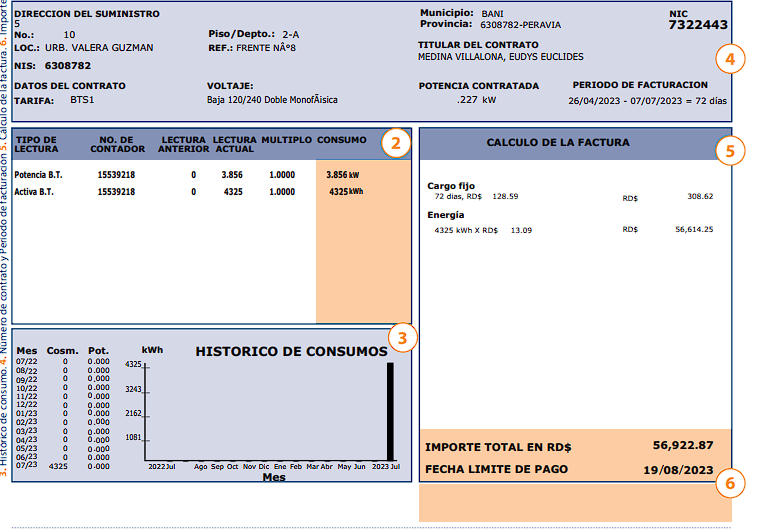The height and width of the screenshot is (532, 758).
Task: Select locality URB. VALERA GUZMAN
Action: pyautogui.click(x=99, y=47)
